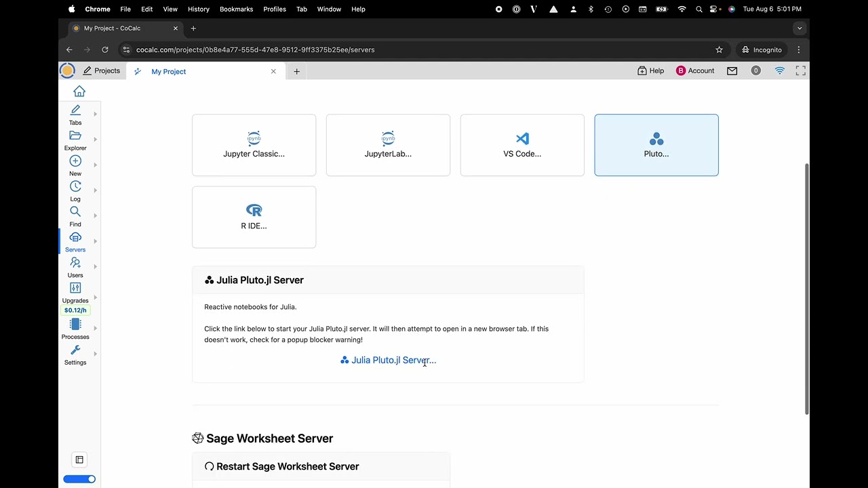Open the Bookmarks menu in menu bar
Viewport: 868px width, 488px height.
point(236,9)
